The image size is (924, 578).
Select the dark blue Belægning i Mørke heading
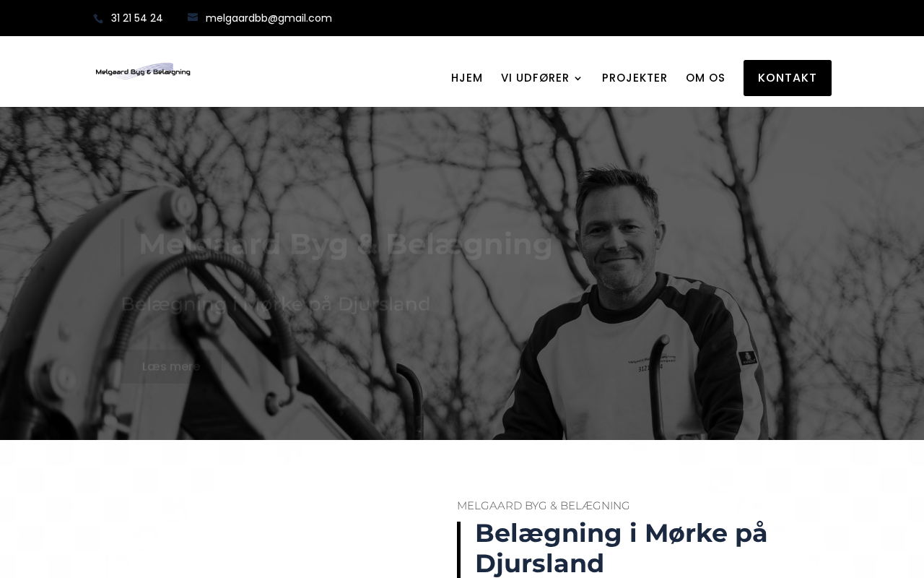pyautogui.click(x=621, y=548)
